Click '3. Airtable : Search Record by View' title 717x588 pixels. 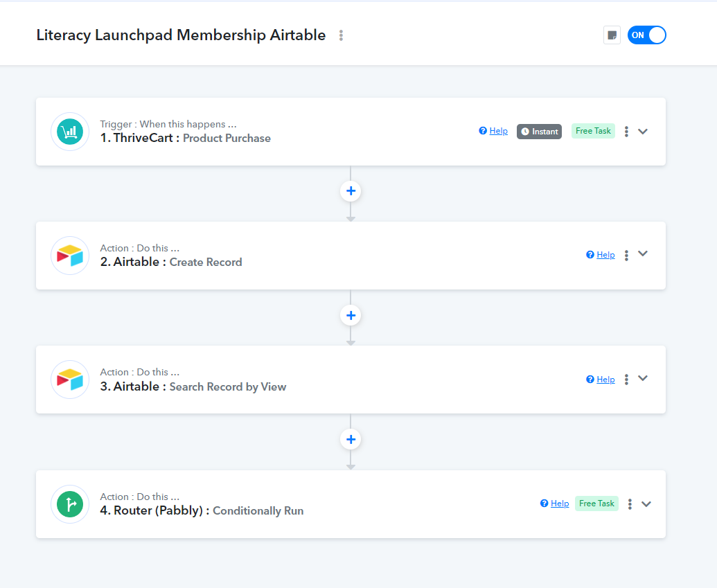193,387
